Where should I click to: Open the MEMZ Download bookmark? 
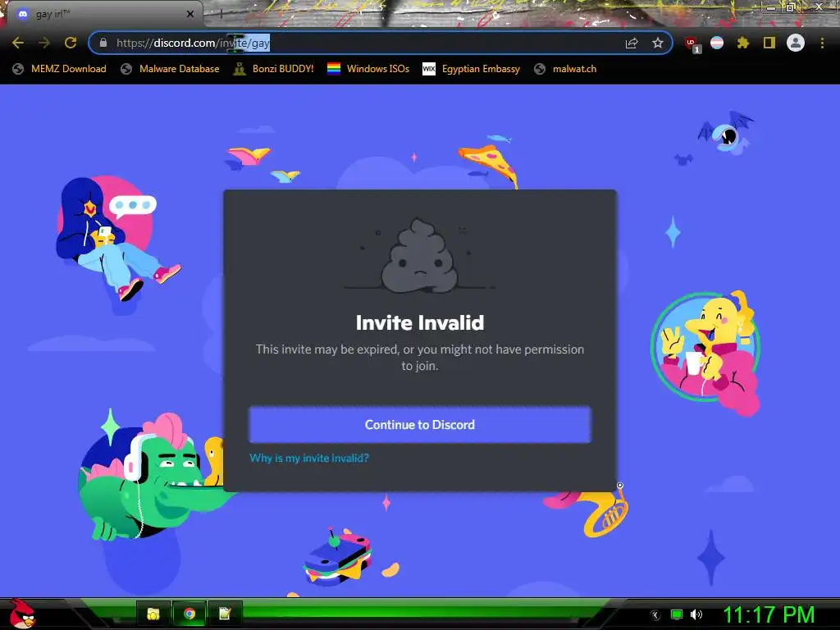coord(59,69)
